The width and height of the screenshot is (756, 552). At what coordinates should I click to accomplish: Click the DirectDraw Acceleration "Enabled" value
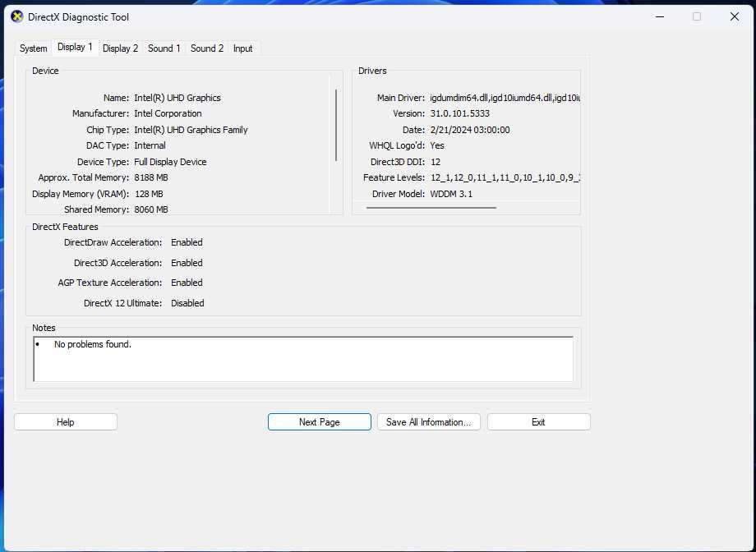[x=187, y=242]
